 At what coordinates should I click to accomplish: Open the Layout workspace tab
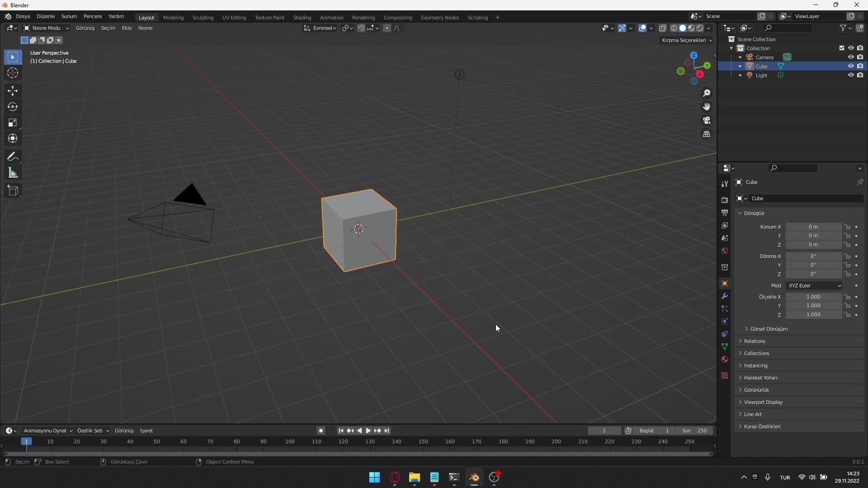[146, 17]
